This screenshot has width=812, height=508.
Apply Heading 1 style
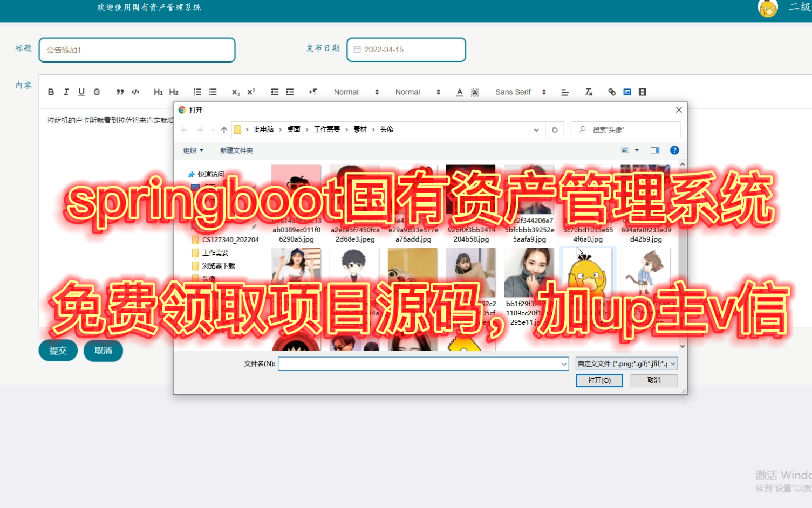click(158, 92)
